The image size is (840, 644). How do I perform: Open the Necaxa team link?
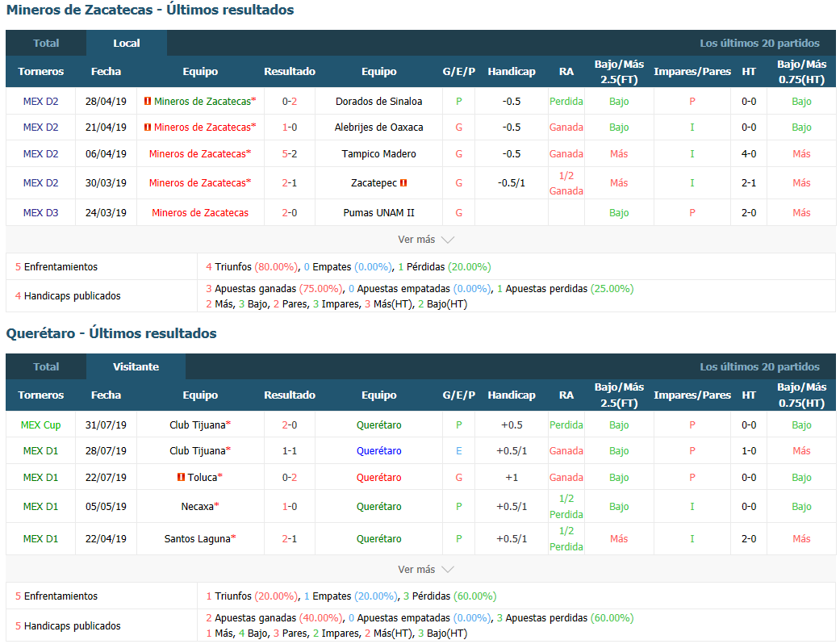tap(197, 507)
